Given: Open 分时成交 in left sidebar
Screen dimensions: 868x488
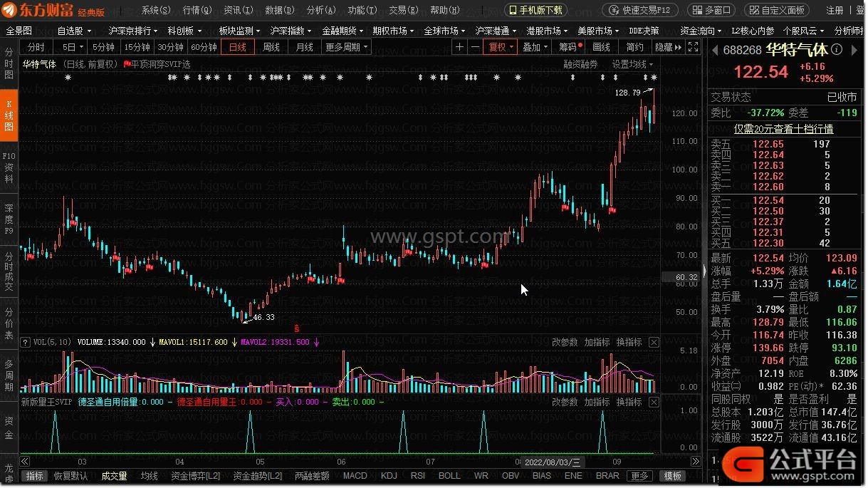Looking at the screenshot, I should [9, 271].
